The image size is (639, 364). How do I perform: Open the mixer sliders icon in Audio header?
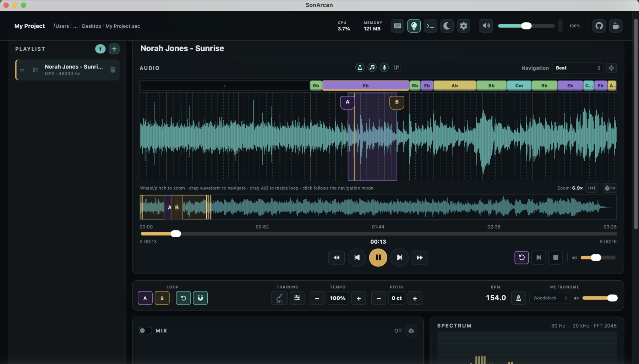point(397,67)
